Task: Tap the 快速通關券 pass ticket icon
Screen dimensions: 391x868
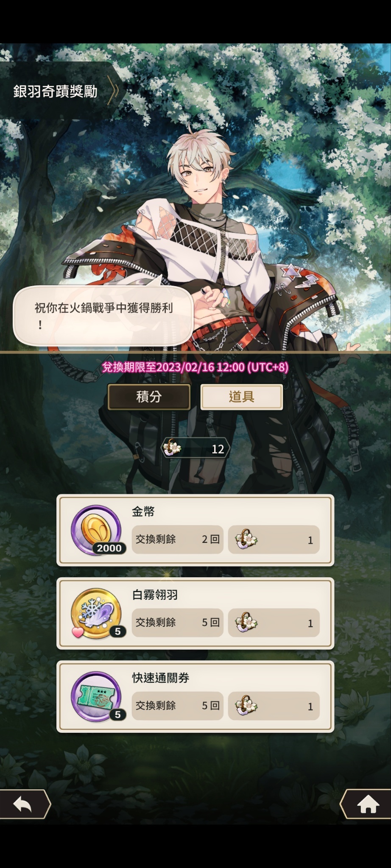Action: coord(97,696)
